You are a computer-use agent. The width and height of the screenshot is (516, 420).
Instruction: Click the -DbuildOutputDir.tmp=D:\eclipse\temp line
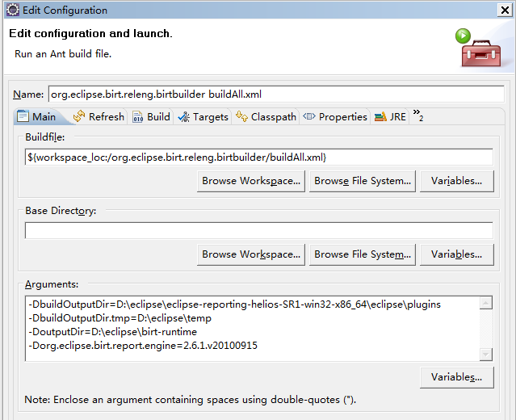pyautogui.click(x=120, y=318)
